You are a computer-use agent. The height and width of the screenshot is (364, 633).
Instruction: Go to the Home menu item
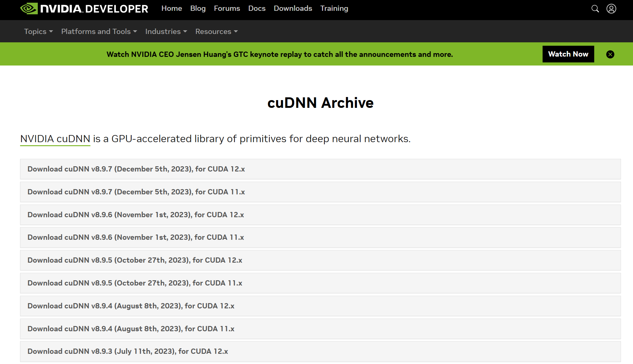pyautogui.click(x=172, y=9)
